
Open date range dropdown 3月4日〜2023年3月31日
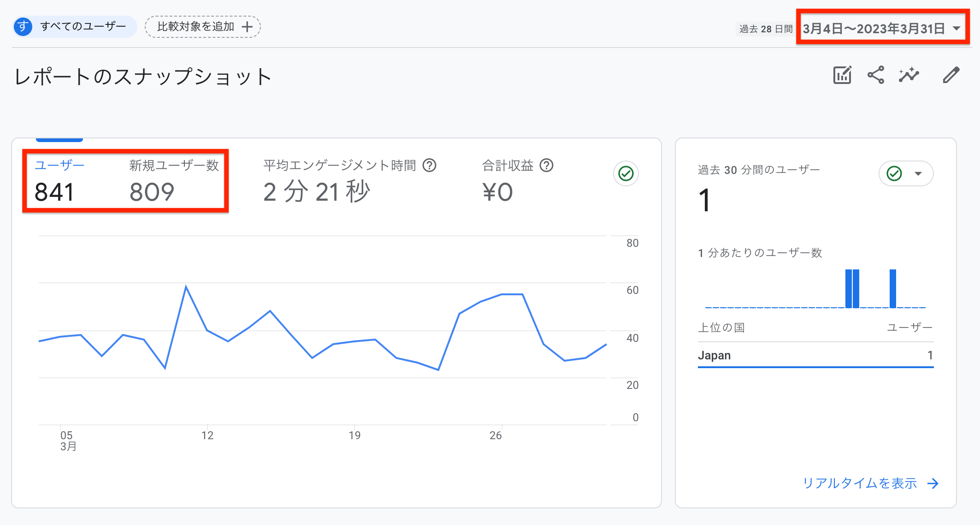(883, 29)
